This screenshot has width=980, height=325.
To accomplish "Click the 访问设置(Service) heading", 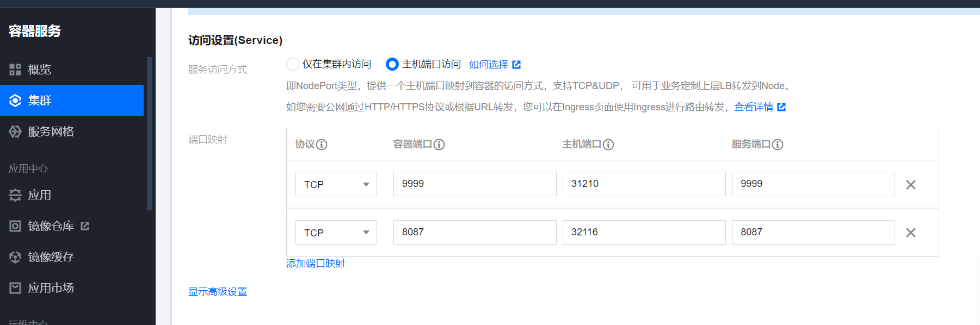I will (x=236, y=40).
